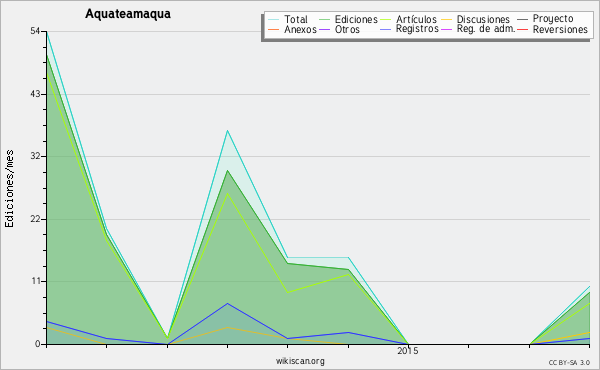
Task: Click the cyan Total legend line swatch
Action: tap(273, 20)
